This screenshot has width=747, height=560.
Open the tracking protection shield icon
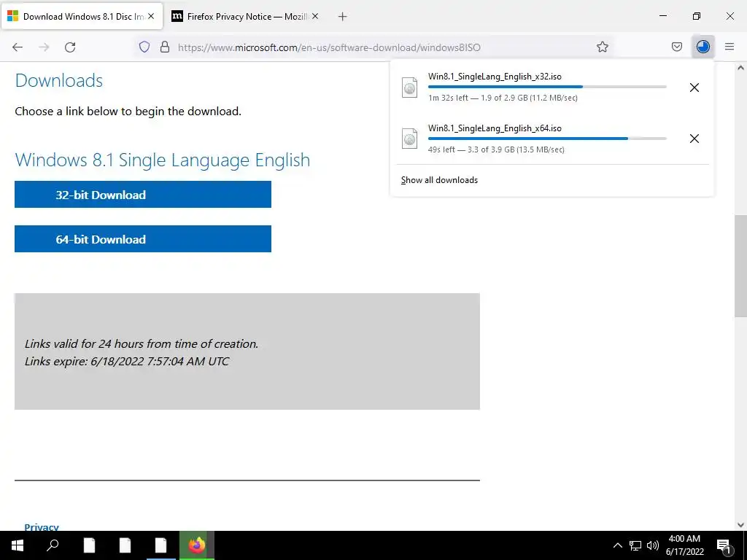144,47
